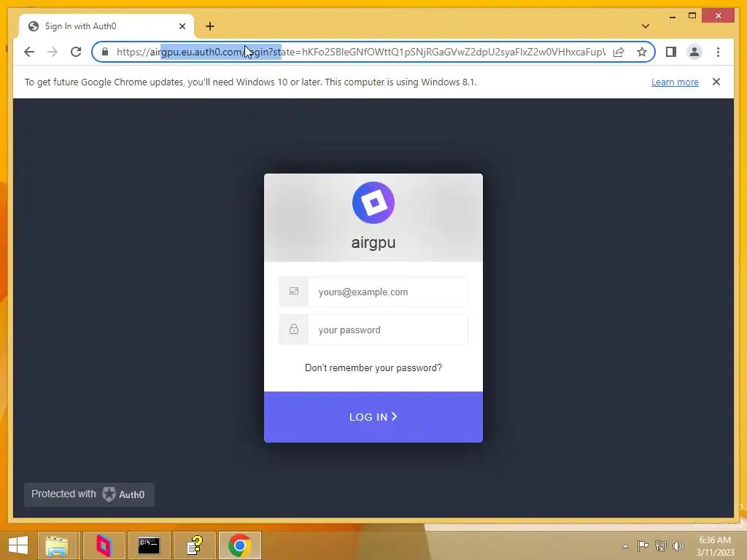Open Command Prompt from the taskbar
747x560 pixels.
click(x=149, y=545)
